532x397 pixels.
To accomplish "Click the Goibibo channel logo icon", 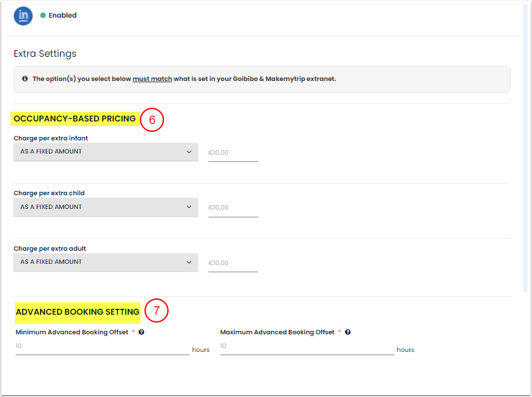I will 23,16.
